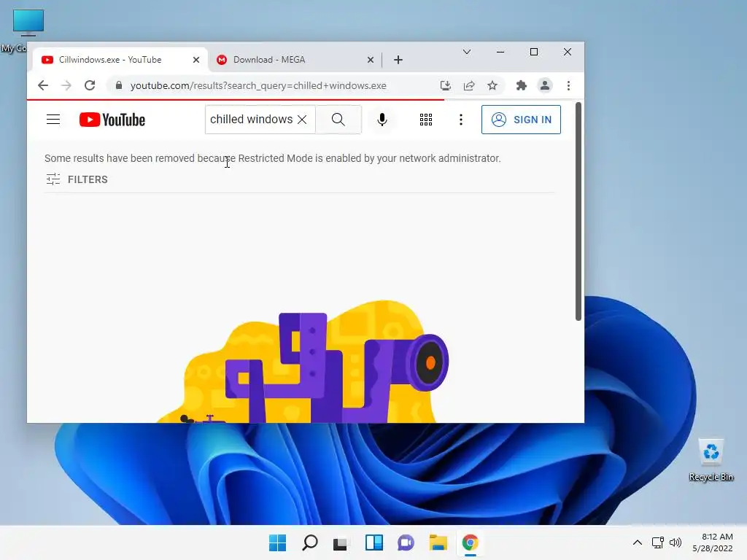Close the YouTube tab

tap(196, 60)
